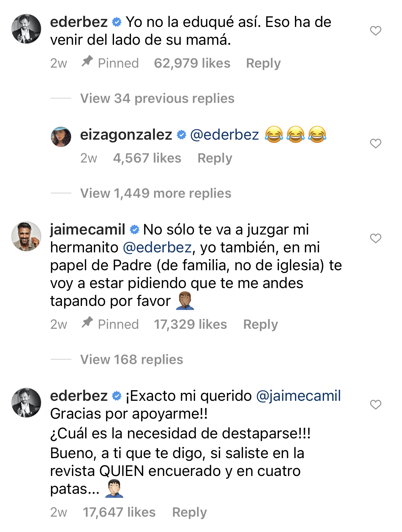402x532 pixels.
Task: Open jaimecamil's profile picture
Action: [x=26, y=236]
